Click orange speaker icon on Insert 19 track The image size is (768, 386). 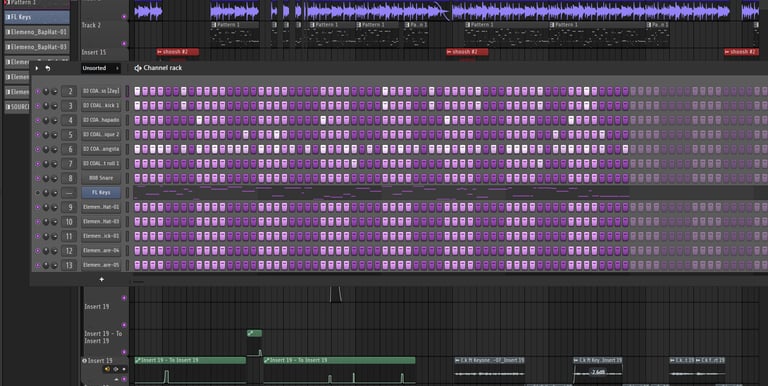point(107,369)
